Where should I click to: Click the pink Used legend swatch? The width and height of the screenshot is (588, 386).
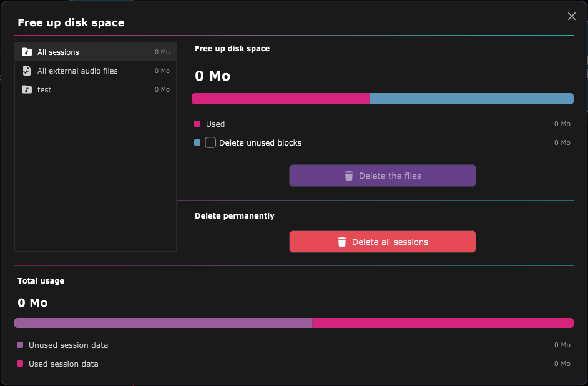(x=197, y=124)
